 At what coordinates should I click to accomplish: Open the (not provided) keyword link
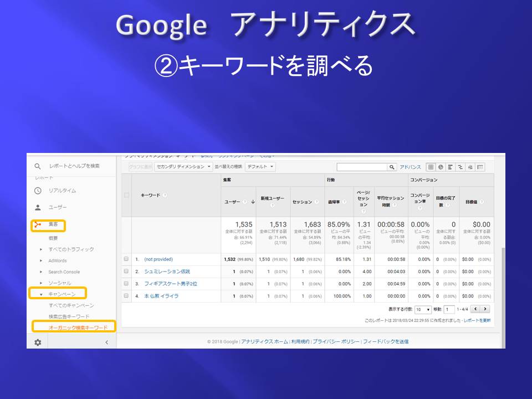[x=158, y=259]
